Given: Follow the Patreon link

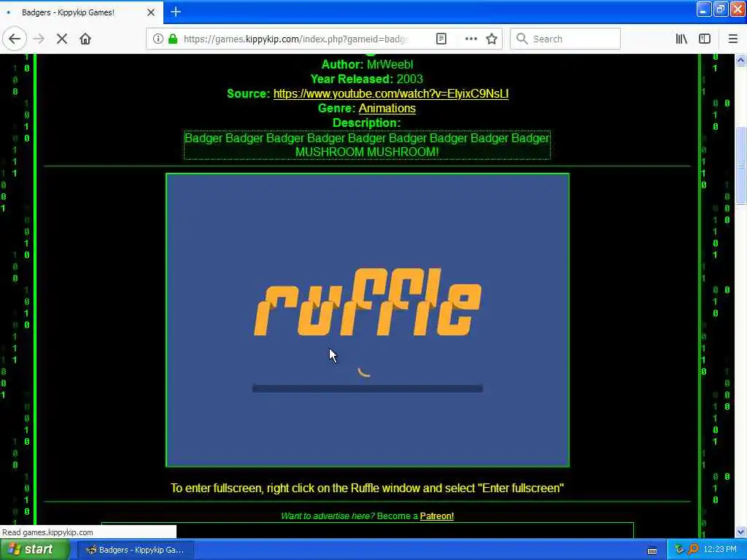Looking at the screenshot, I should 437,516.
